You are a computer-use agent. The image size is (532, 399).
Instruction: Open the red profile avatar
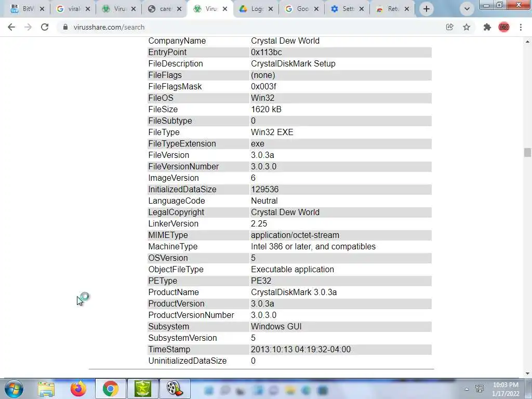(x=504, y=27)
